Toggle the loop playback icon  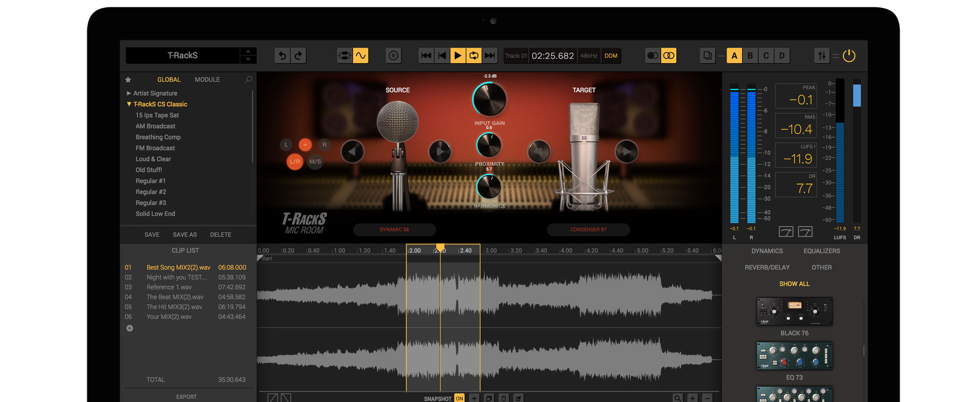coord(474,56)
